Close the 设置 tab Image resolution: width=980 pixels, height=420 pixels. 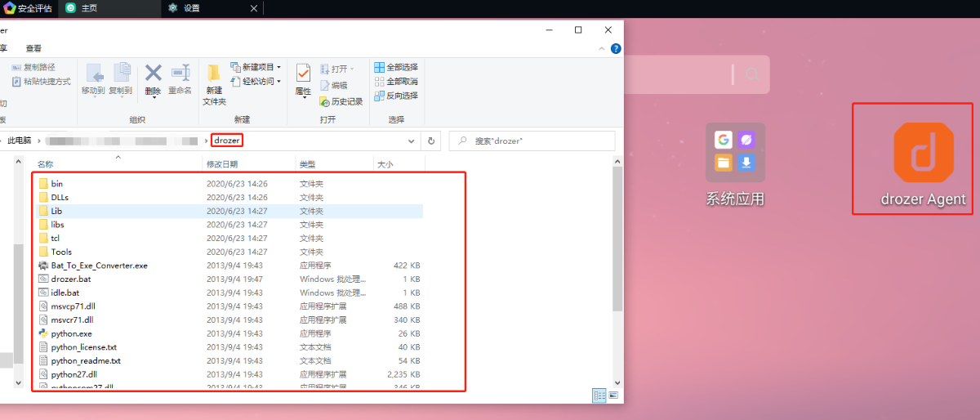(253, 8)
